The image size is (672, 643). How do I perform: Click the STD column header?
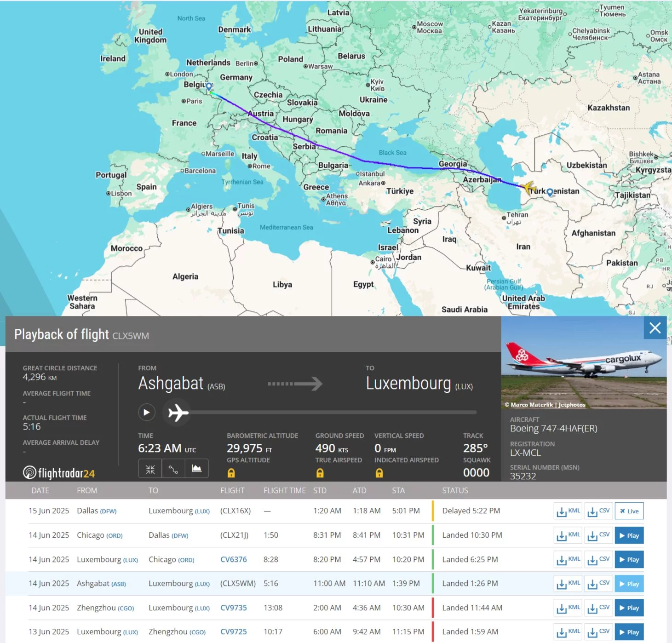coord(320,490)
